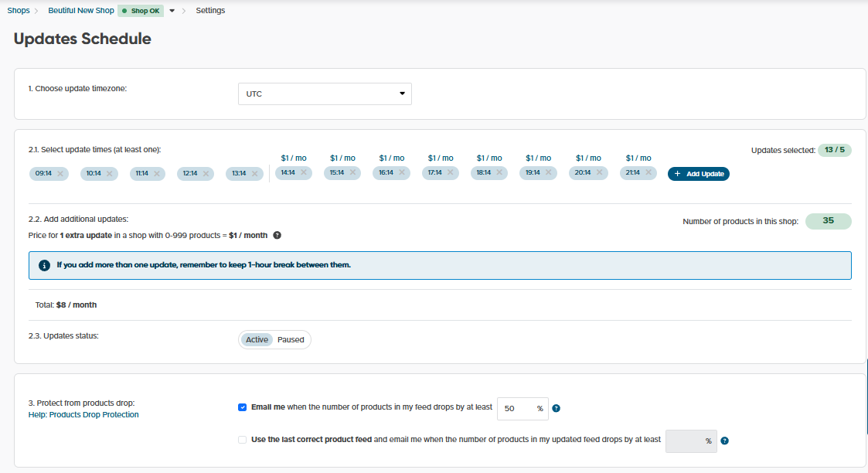
Task: Delete the 14:14 paid update slot
Action: tap(304, 173)
